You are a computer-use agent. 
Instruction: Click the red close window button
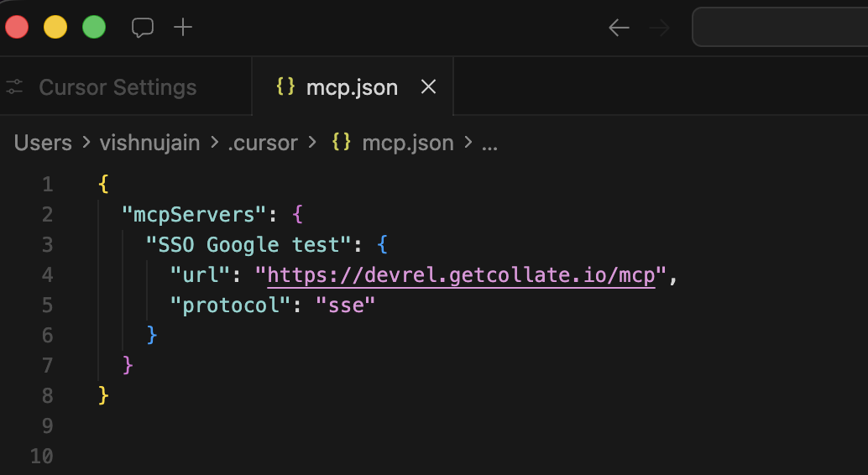17,27
